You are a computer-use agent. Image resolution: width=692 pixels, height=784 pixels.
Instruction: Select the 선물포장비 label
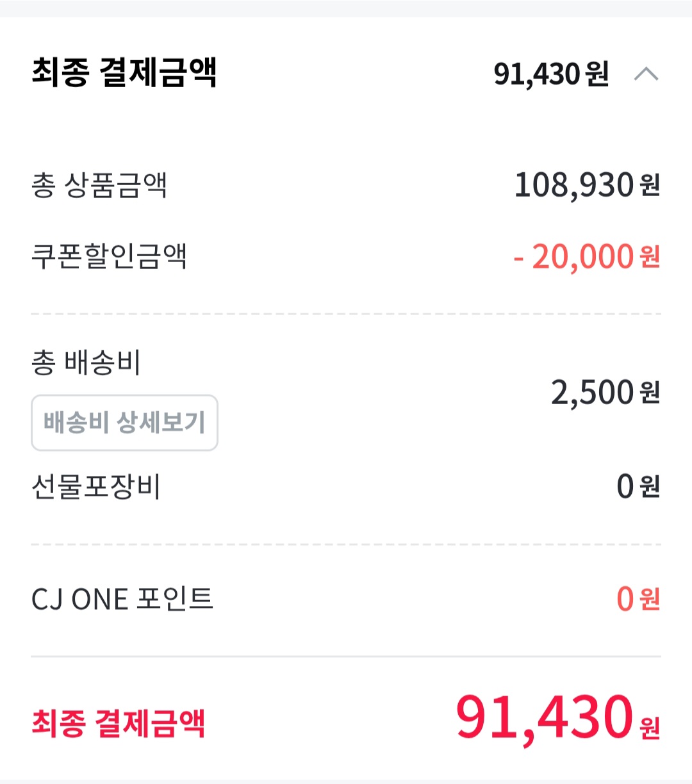point(95,487)
